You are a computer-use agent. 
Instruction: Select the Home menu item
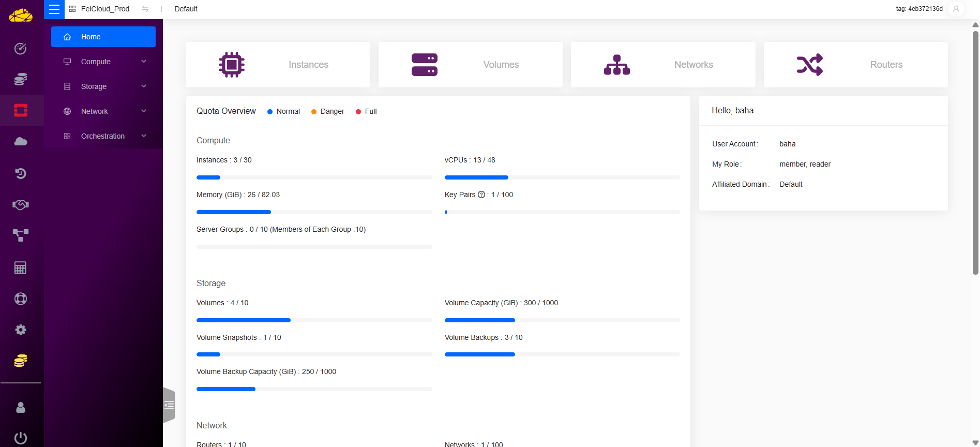click(103, 37)
